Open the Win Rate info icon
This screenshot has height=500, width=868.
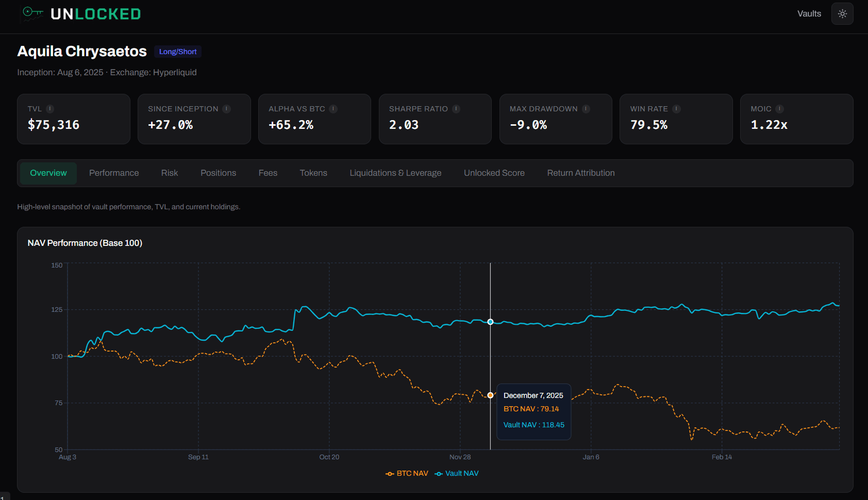pos(675,109)
